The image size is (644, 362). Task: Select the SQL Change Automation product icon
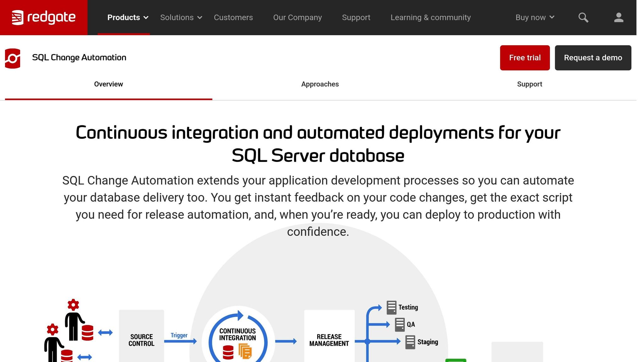point(12,58)
